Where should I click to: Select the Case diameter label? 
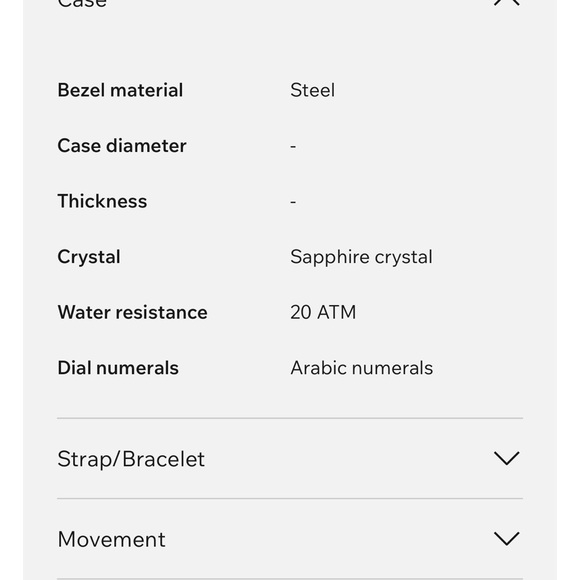pos(122,146)
